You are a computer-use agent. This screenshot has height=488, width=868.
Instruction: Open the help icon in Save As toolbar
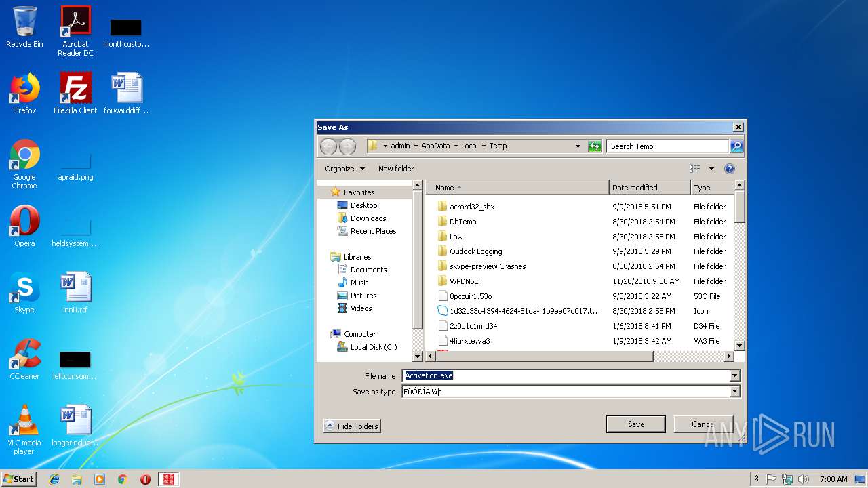[730, 169]
